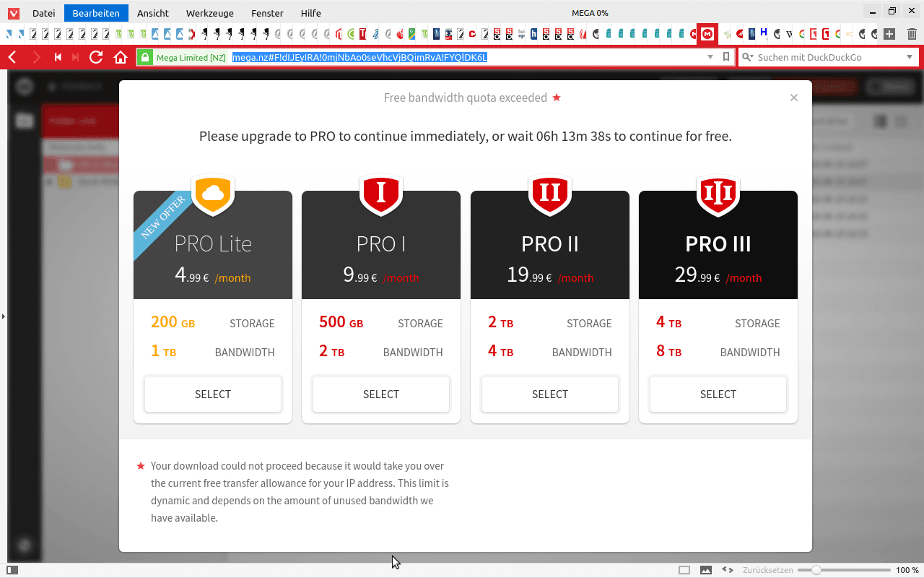Open the Werkzeuge menu
Image resolution: width=924 pixels, height=578 pixels.
point(210,13)
